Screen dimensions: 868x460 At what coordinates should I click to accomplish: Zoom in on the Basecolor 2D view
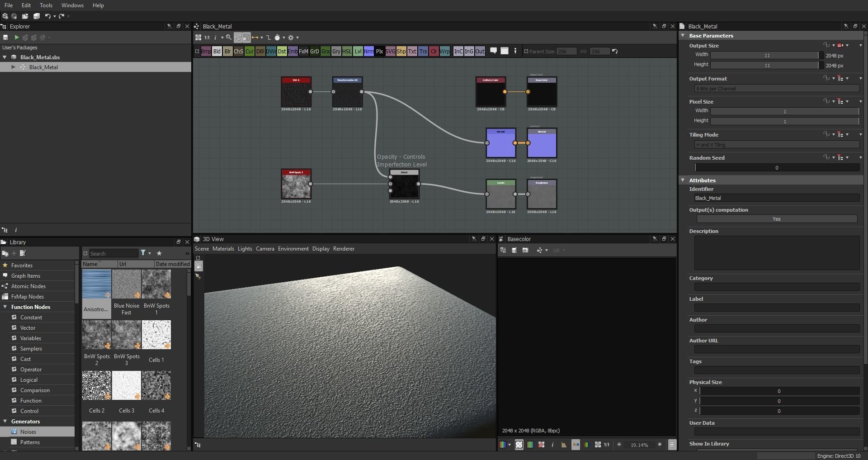coord(660,445)
